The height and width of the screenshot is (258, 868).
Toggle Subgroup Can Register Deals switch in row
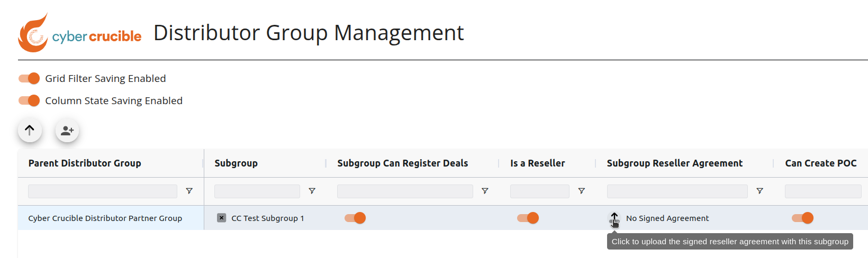(x=355, y=218)
